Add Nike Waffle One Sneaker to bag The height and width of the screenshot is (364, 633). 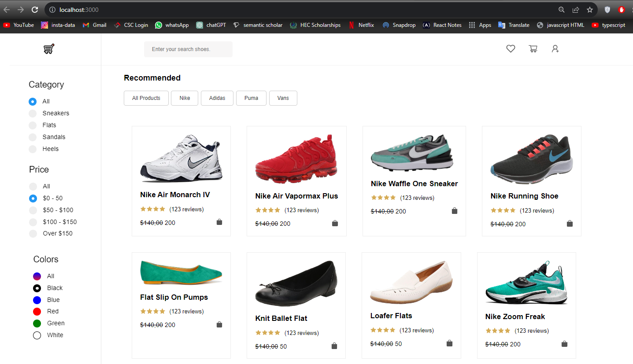click(x=455, y=211)
